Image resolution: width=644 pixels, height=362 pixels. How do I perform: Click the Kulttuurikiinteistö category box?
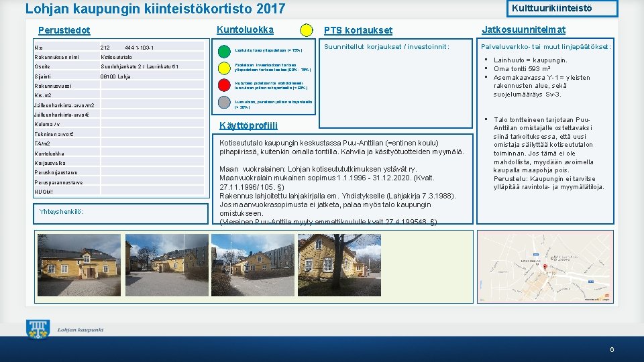(562, 8)
